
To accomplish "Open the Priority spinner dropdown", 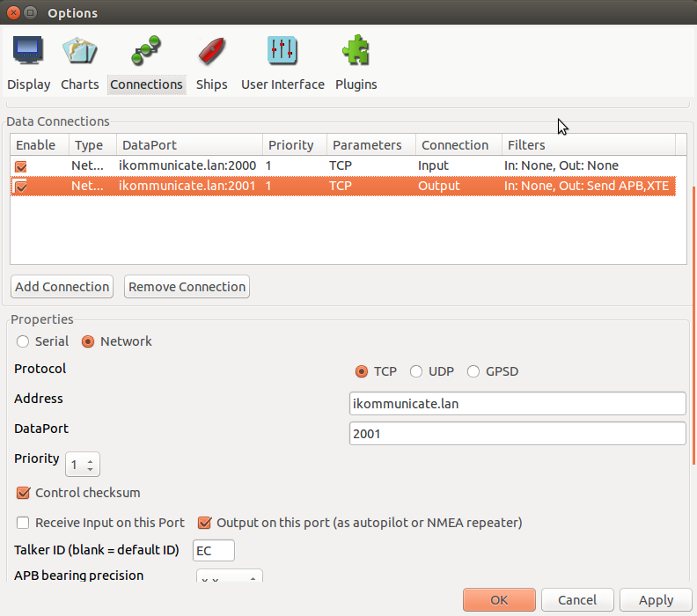I will (x=90, y=464).
